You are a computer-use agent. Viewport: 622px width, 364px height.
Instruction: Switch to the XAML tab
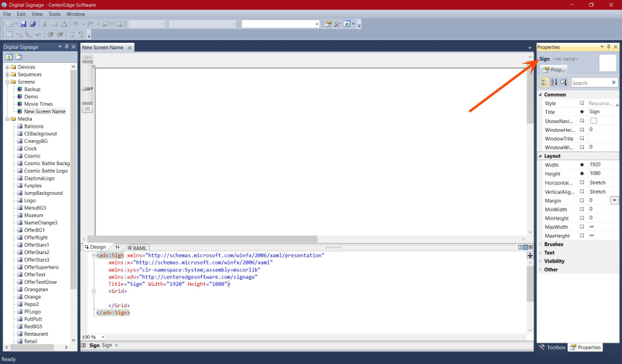[x=139, y=247]
